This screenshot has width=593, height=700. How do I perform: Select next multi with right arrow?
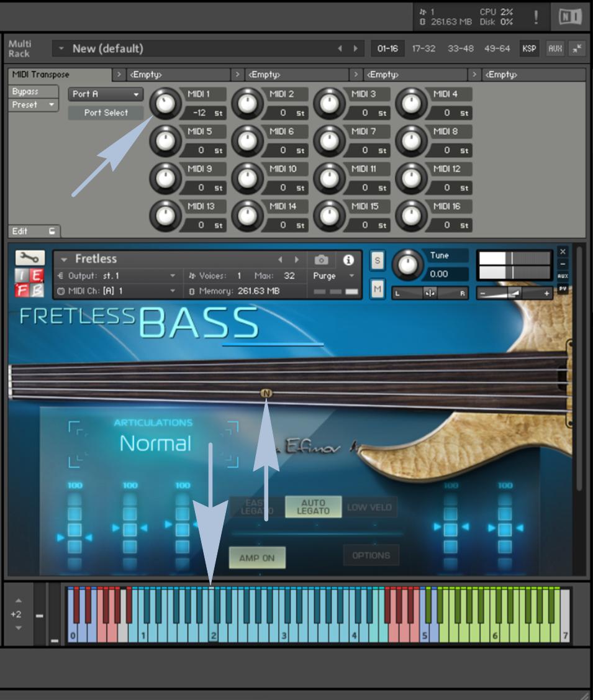click(x=356, y=48)
